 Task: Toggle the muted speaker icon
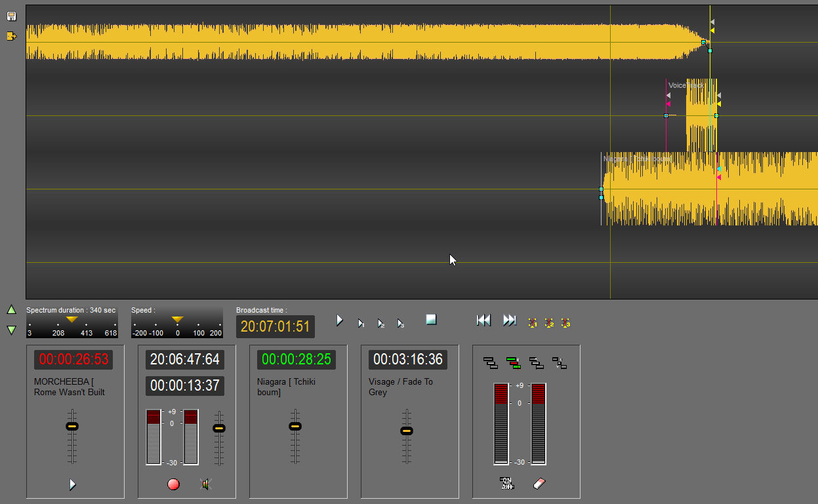(x=206, y=484)
